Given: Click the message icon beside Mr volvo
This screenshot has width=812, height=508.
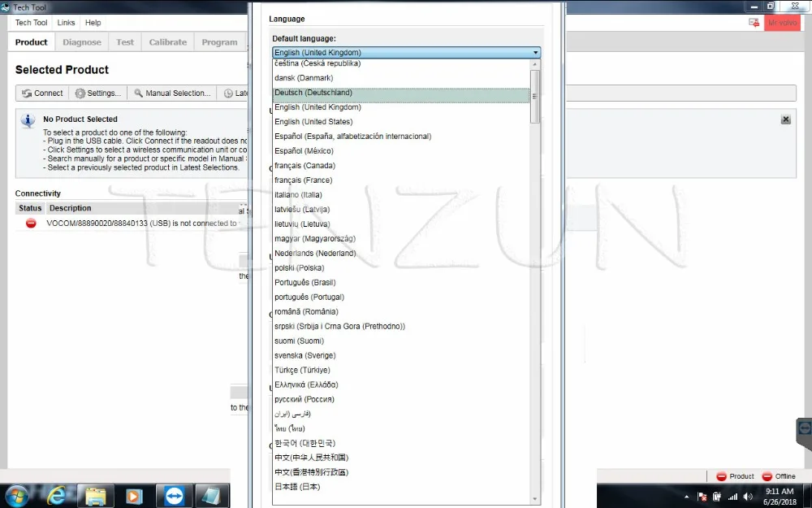Looking at the screenshot, I should pos(754,23).
